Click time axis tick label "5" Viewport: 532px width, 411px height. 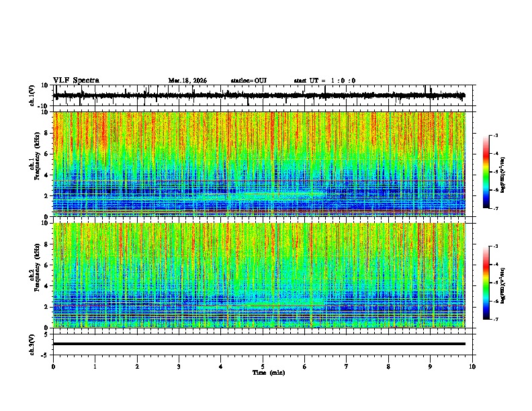[263, 367]
